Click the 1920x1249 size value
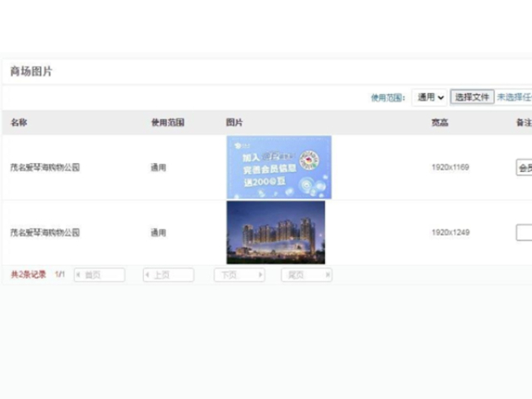The height and width of the screenshot is (399, 532). pos(451,233)
